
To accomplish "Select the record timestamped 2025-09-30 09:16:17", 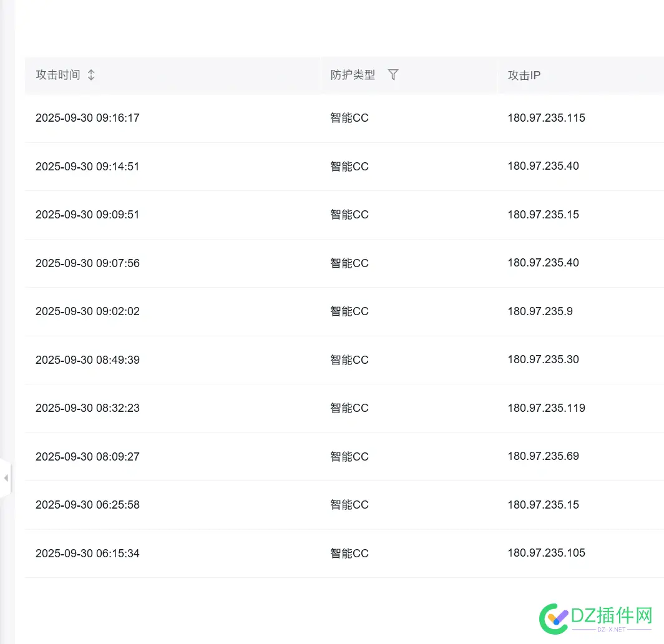I will pos(87,117).
